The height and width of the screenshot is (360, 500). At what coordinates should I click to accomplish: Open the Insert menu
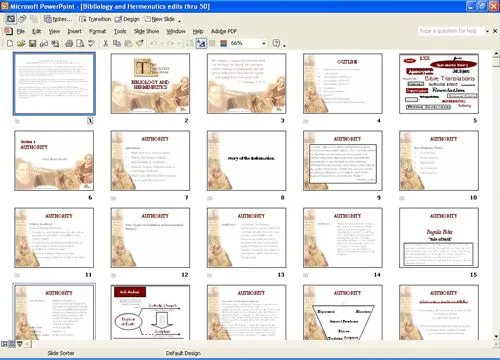[74, 31]
